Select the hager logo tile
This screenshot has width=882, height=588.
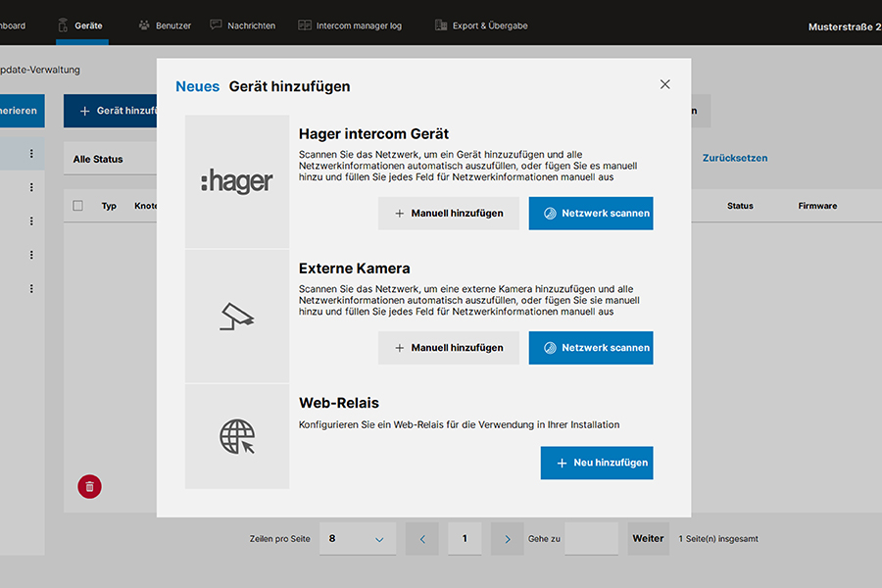237,181
